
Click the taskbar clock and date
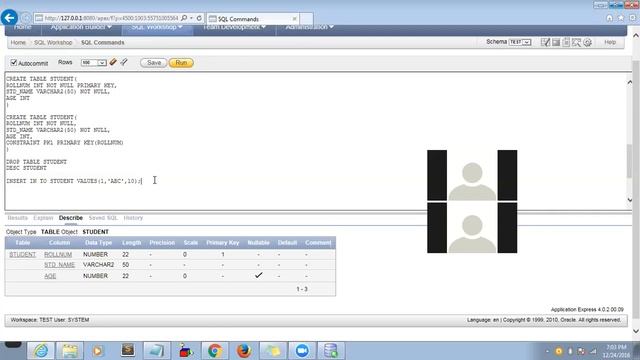[x=617, y=351]
